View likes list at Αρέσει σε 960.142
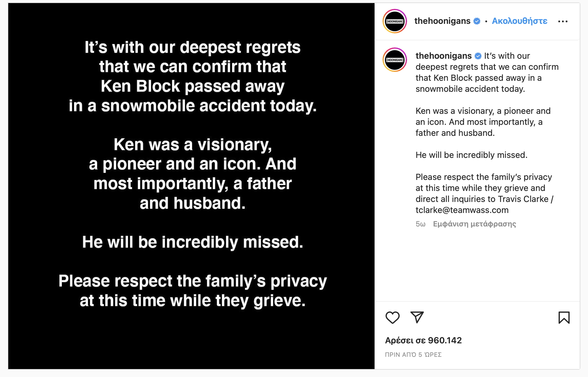 (x=423, y=340)
